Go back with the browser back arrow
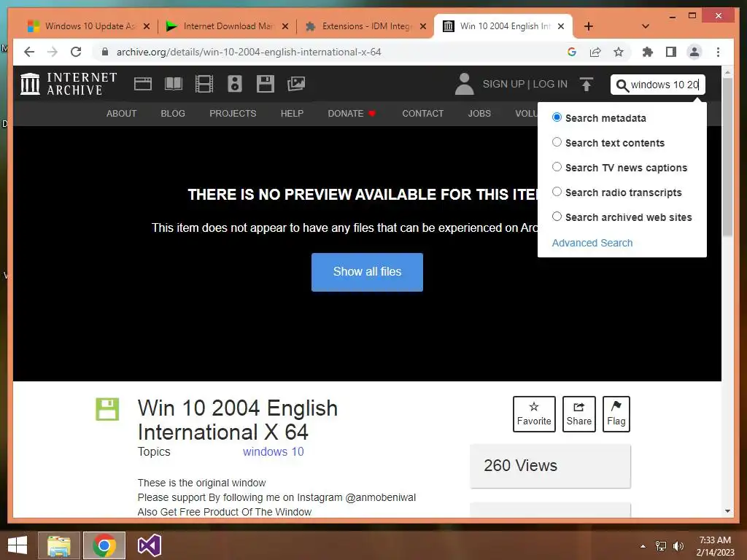This screenshot has width=747, height=560. (x=29, y=52)
